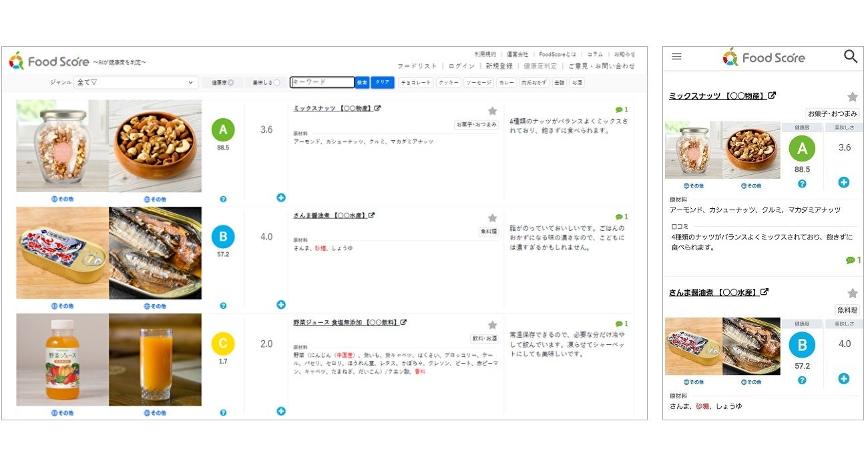868x467 pixels.
Task: Tap the plus icon under 3.6 in mobile view
Action: 844,182
